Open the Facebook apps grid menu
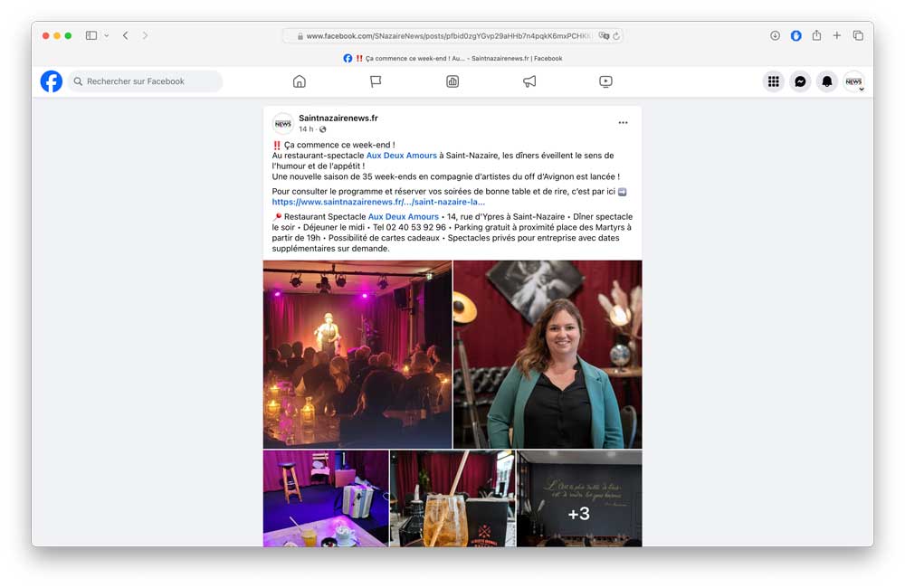Screen dimensions: 905x588 pyautogui.click(x=773, y=81)
